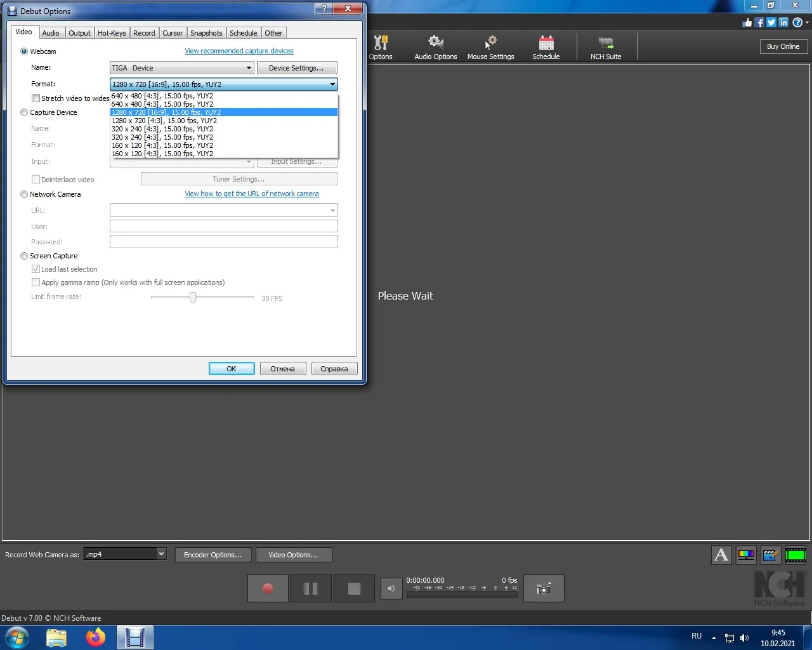
Task: Open Windows Explorer from the taskbar
Action: pyautogui.click(x=56, y=637)
